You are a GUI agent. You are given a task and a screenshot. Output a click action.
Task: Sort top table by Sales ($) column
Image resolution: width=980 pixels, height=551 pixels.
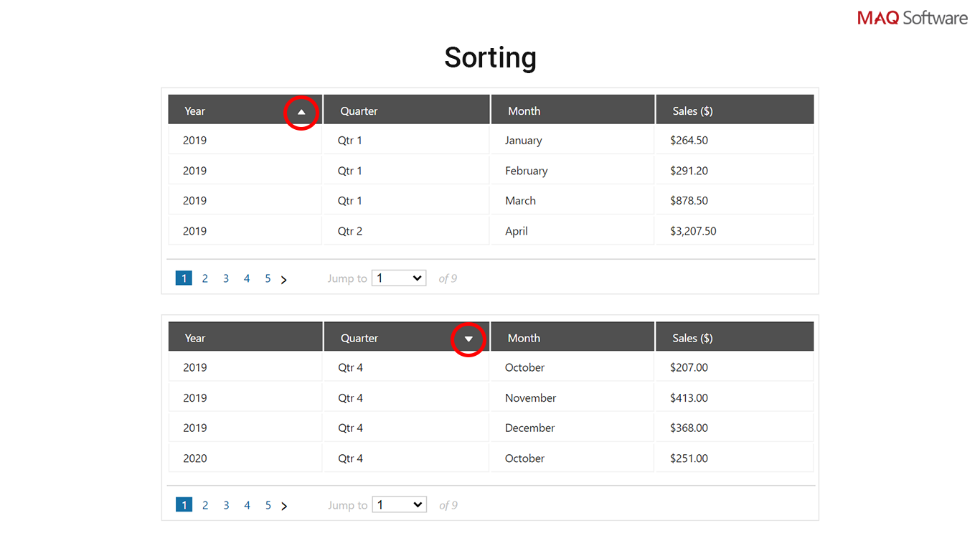coord(692,111)
